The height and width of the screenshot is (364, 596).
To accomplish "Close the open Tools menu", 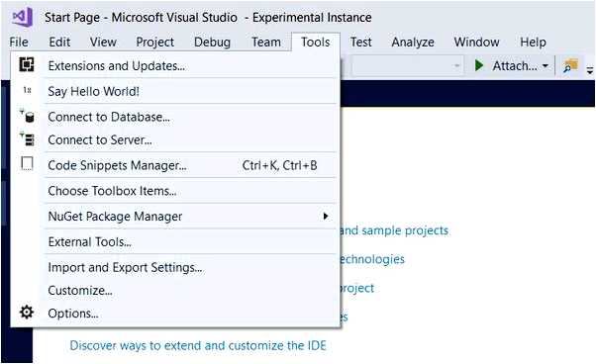I will click(316, 42).
